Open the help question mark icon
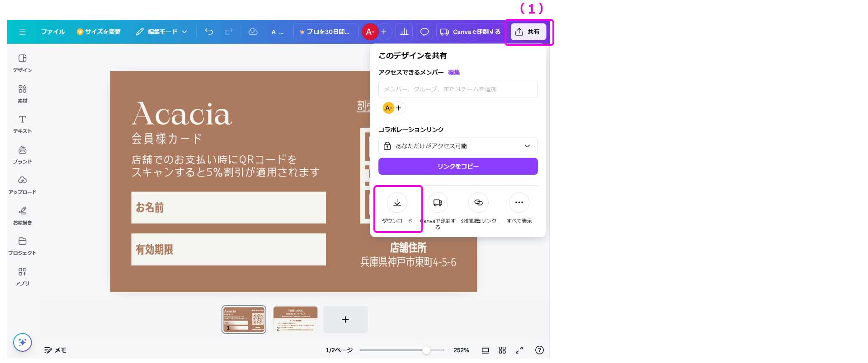 pyautogui.click(x=539, y=350)
